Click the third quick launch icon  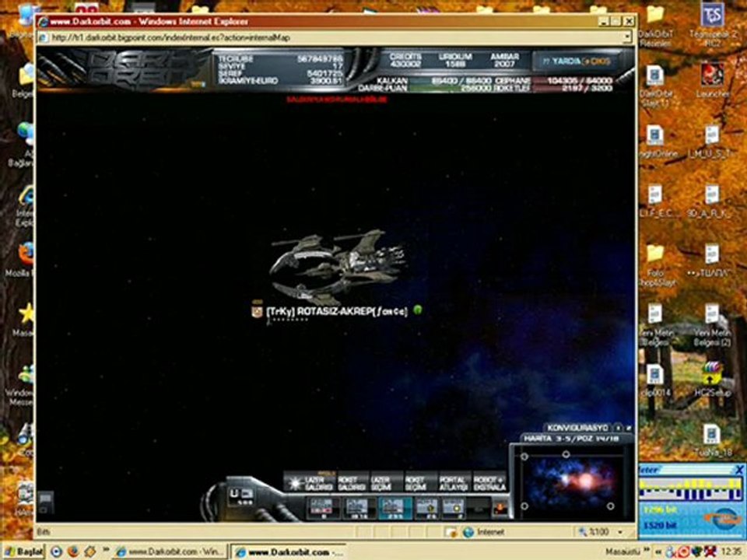(89, 552)
